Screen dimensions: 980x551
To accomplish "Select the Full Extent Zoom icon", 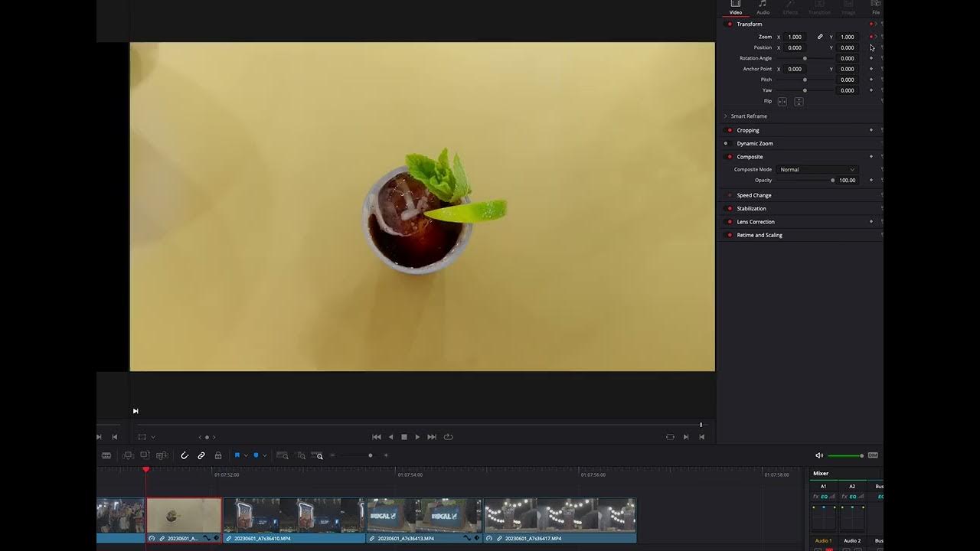I will 282,456.
